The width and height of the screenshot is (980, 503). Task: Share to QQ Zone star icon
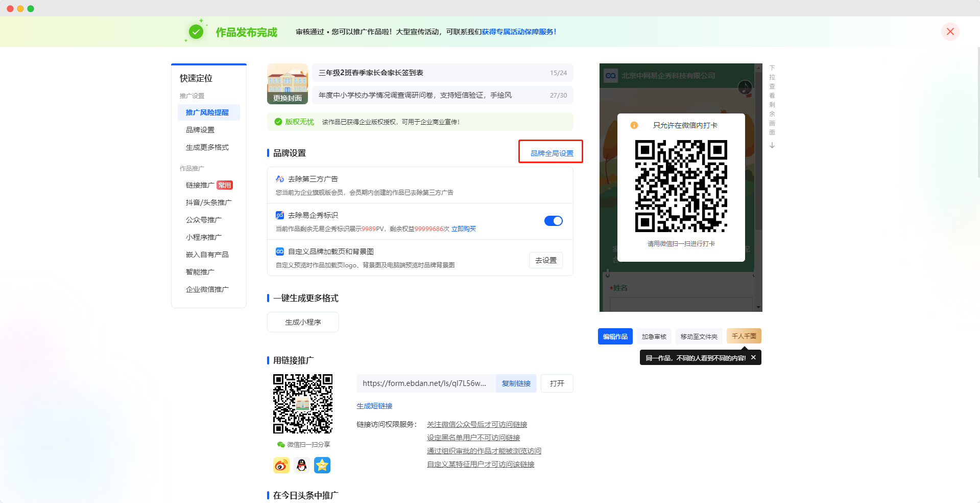(x=322, y=465)
